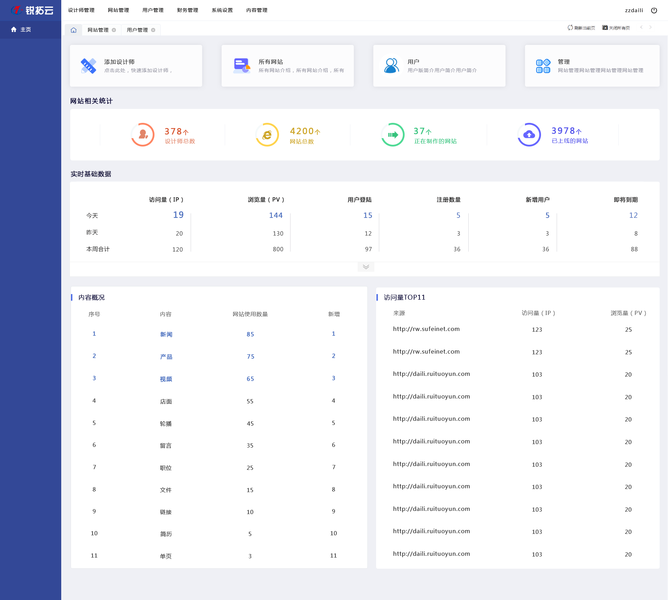This screenshot has width=668, height=600.
Task: Click today's PV value 144
Action: pos(276,215)
